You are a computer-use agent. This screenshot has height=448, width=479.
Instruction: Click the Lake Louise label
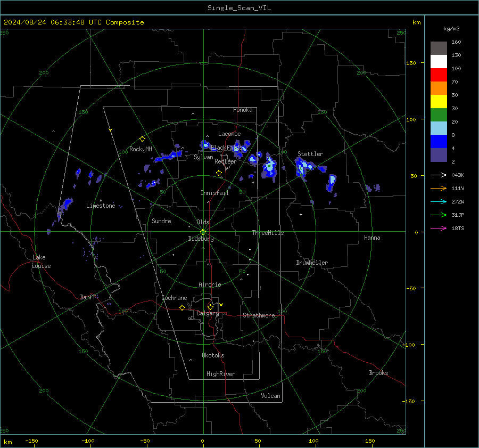pyautogui.click(x=41, y=262)
